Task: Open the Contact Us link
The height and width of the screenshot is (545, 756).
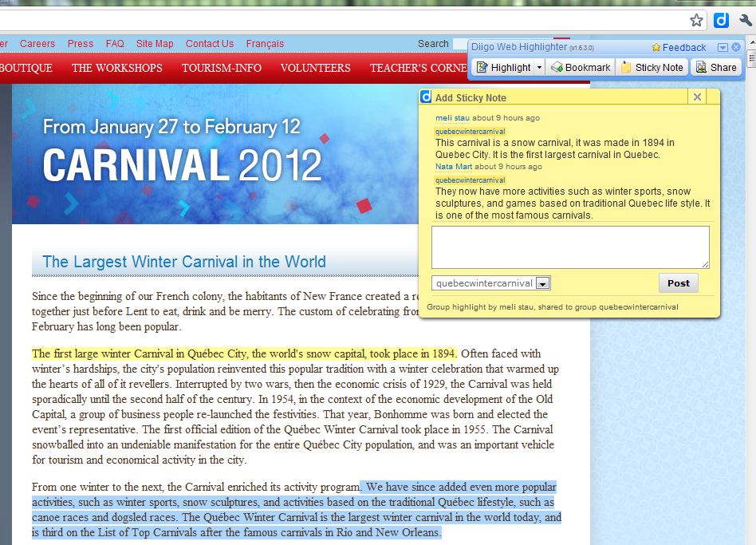Action: pyautogui.click(x=210, y=44)
